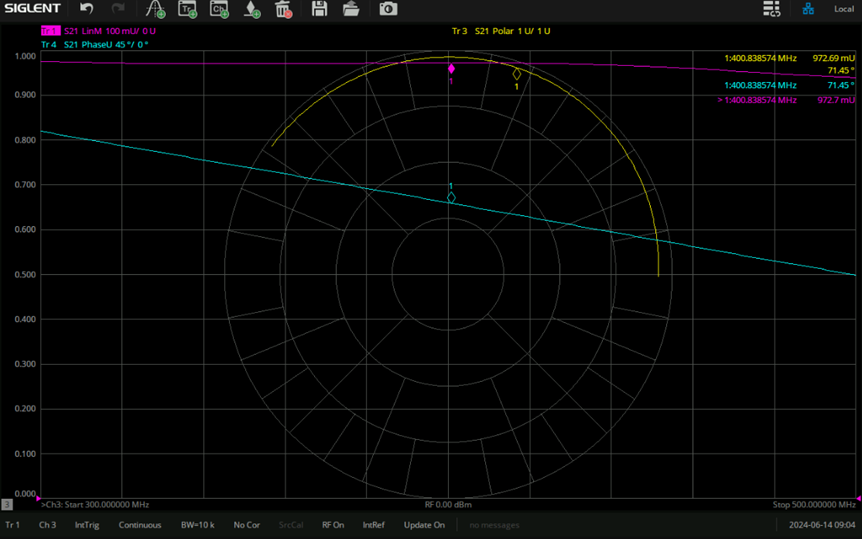The width and height of the screenshot is (862, 539).
Task: Click the Stop 500.000000 MHz frequency field
Action: 813,504
